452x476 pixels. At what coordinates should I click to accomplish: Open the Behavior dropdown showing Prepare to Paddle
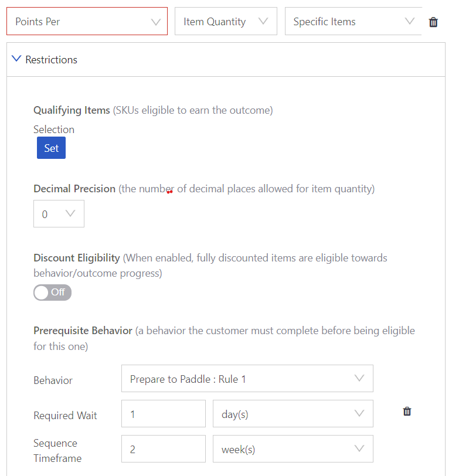pos(247,379)
